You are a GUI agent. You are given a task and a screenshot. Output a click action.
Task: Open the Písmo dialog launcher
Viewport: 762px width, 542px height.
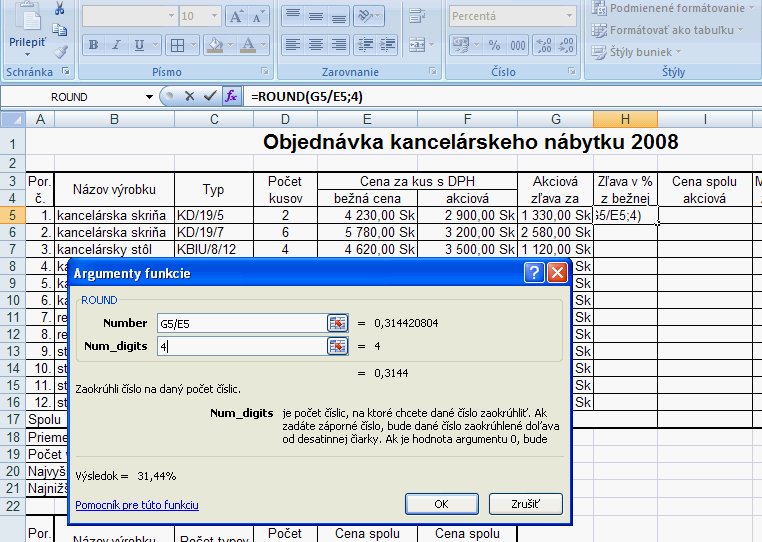pyautogui.click(x=265, y=71)
